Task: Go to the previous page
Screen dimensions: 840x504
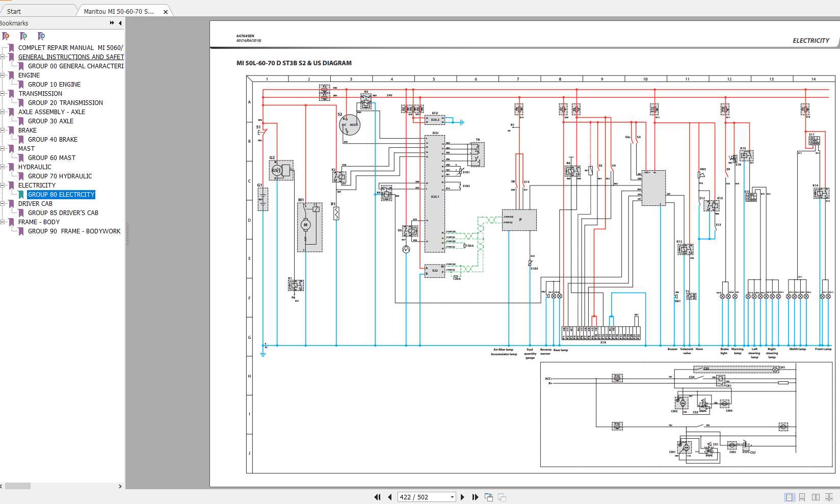Action: point(390,497)
